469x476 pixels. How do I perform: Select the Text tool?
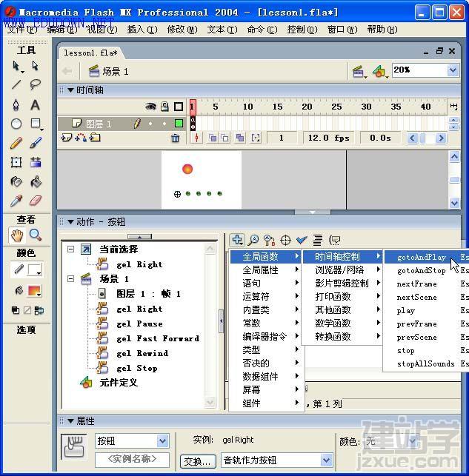36,104
